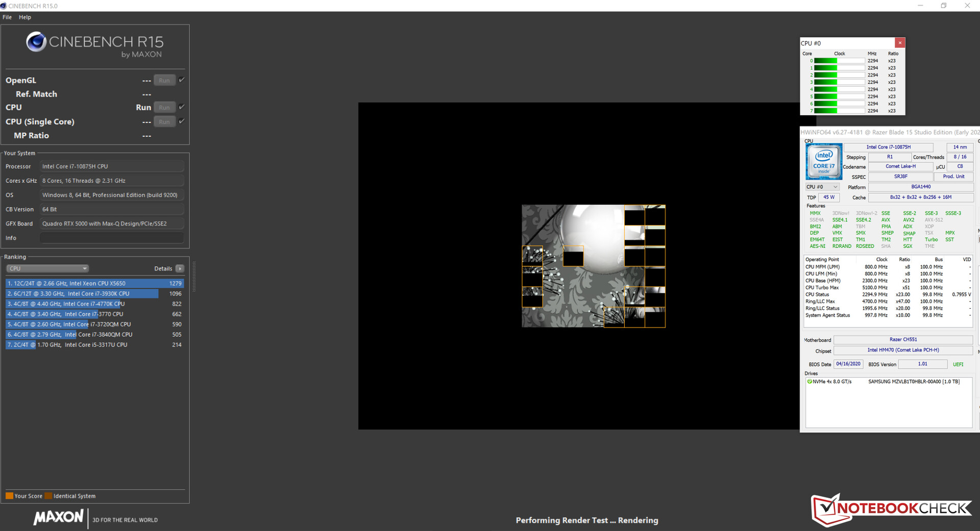Click the green NVMe drive status icon
This screenshot has height=531, width=980.
(x=810, y=382)
